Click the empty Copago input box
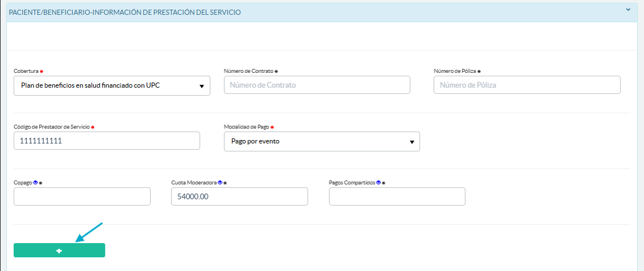The width and height of the screenshot is (644, 271). pyautogui.click(x=82, y=196)
